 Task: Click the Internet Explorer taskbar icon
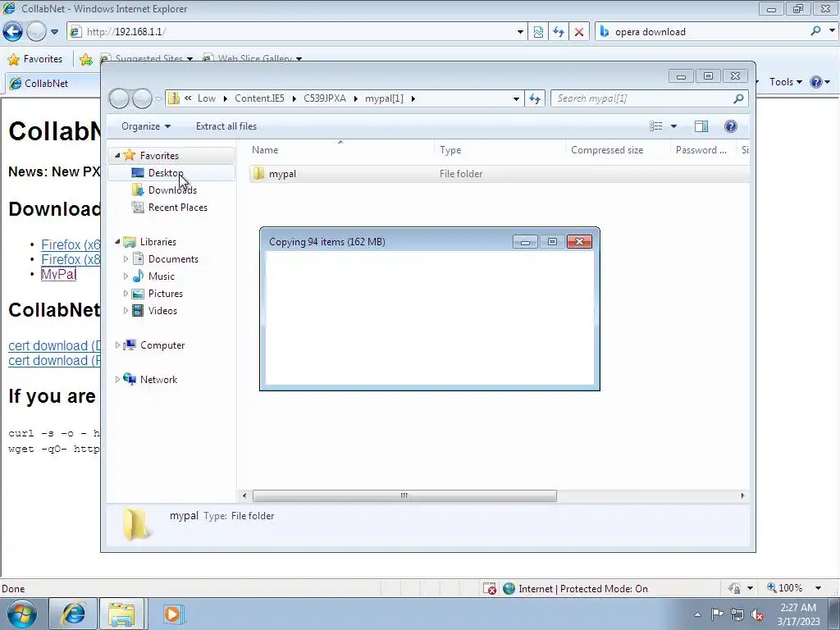click(73, 614)
